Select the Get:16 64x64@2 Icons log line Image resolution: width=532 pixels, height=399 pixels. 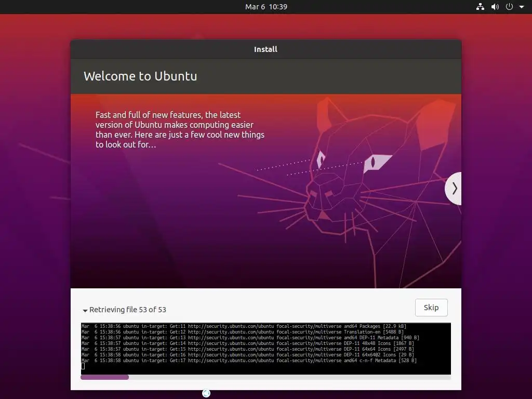click(248, 355)
